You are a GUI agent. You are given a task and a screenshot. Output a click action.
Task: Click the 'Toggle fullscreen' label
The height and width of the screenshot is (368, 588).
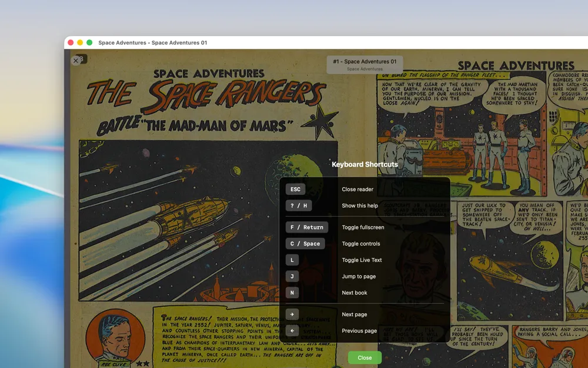(363, 227)
